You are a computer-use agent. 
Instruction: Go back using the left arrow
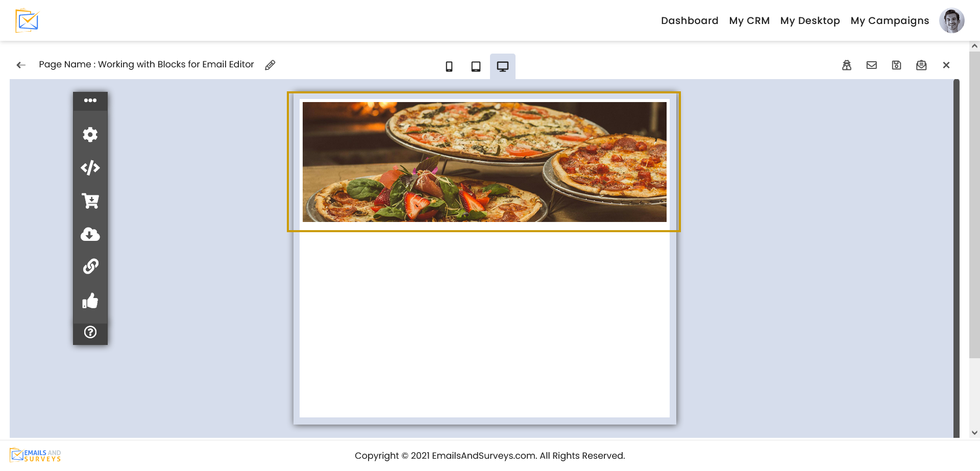click(x=20, y=65)
